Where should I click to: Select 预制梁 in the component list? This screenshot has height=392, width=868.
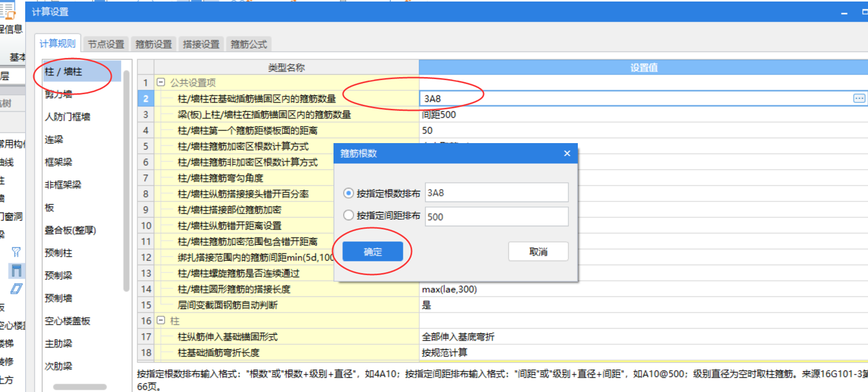[58, 276]
